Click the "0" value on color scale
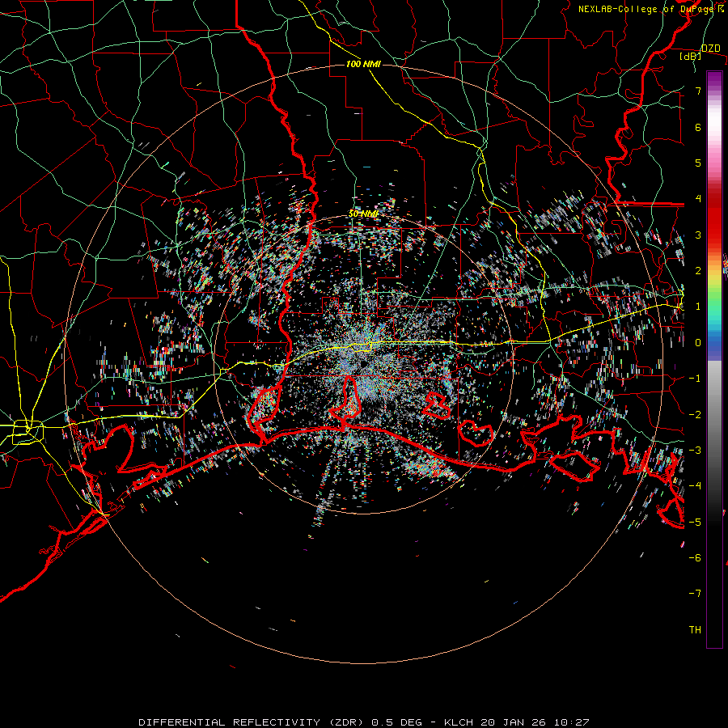This screenshot has width=728, height=728. 698,343
